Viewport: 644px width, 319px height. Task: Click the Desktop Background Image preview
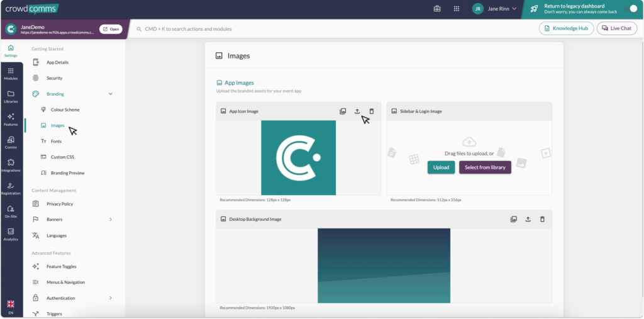pyautogui.click(x=384, y=265)
